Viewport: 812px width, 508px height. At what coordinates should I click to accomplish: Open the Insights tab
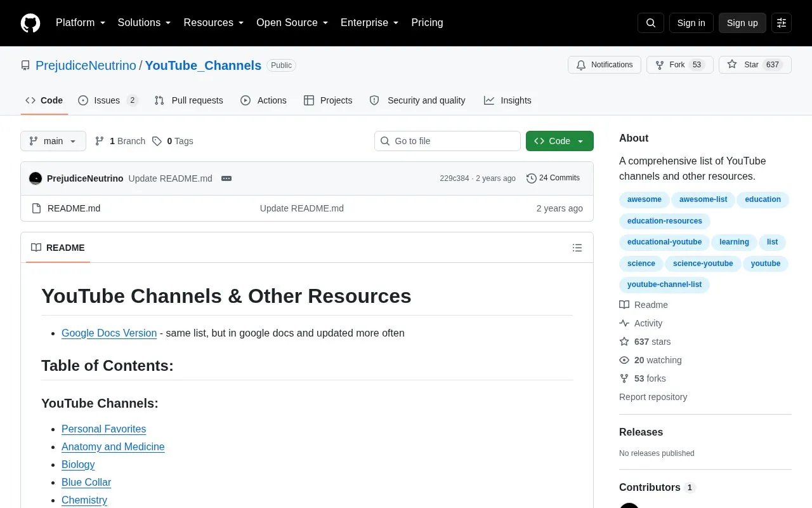pos(507,100)
